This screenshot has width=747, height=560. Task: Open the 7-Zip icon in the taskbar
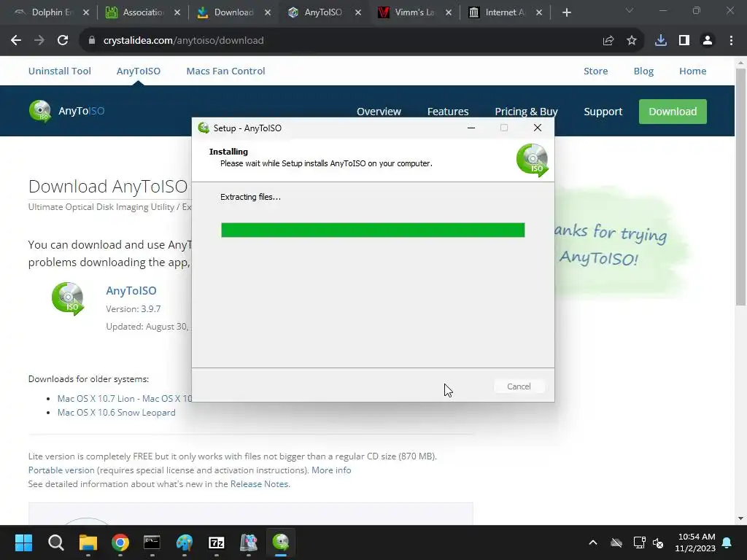(x=216, y=542)
